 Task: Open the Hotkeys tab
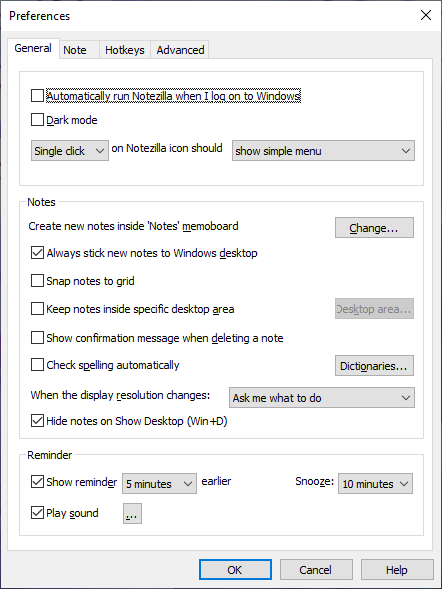click(x=125, y=50)
